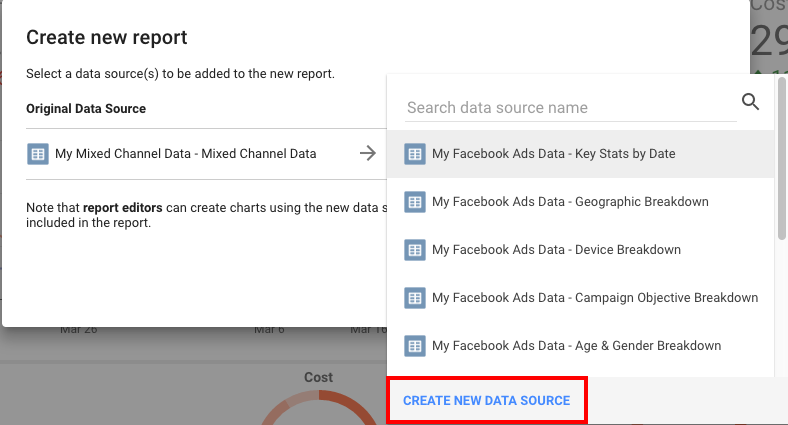788x425 pixels.
Task: Click CREATE NEW DATA SOURCE
Action: click(x=486, y=400)
